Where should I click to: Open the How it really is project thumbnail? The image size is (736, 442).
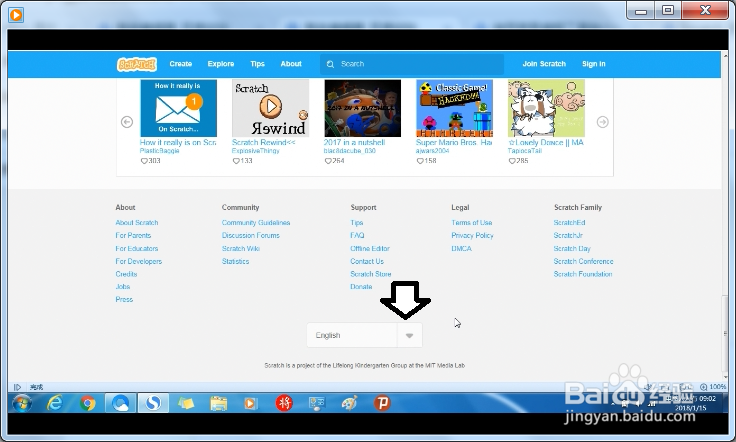(x=178, y=108)
